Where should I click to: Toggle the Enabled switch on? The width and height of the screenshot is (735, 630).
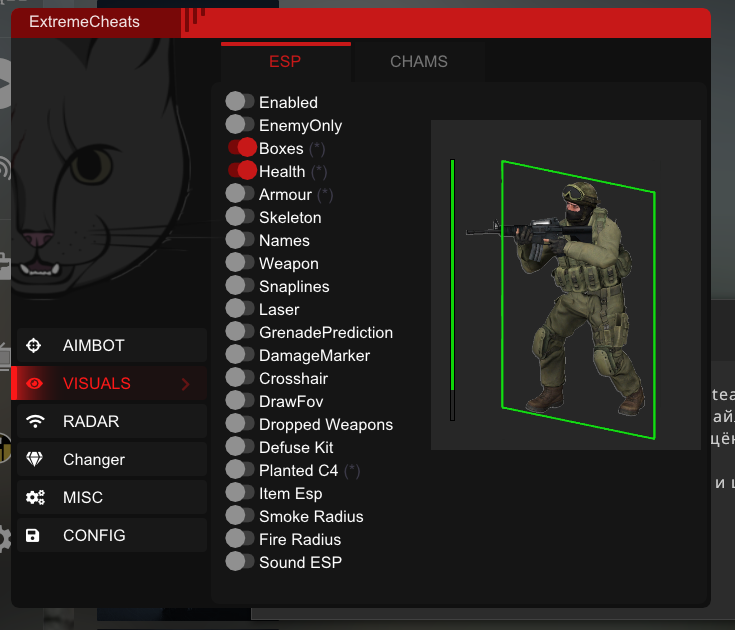coord(240,101)
